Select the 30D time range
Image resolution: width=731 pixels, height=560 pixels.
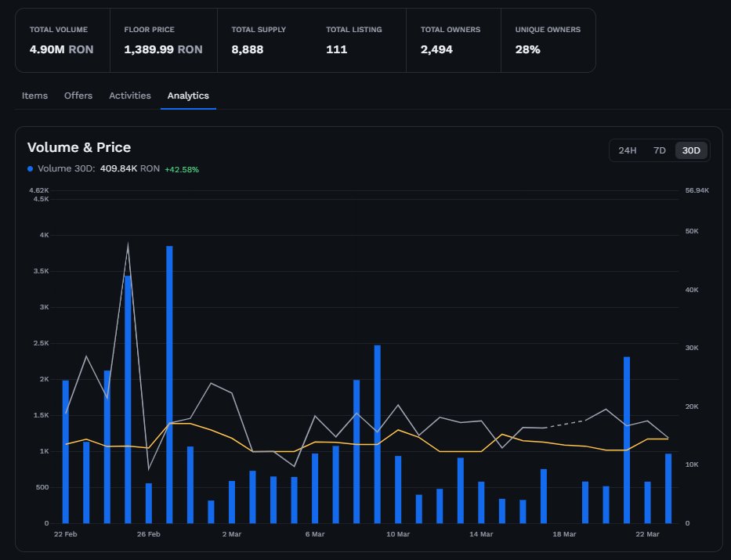(x=691, y=150)
